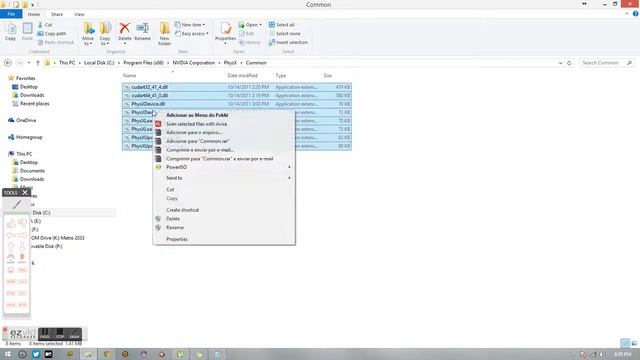This screenshot has height=360, width=640.
Task: Switch to the Share ribbon tab
Action: 57,14
